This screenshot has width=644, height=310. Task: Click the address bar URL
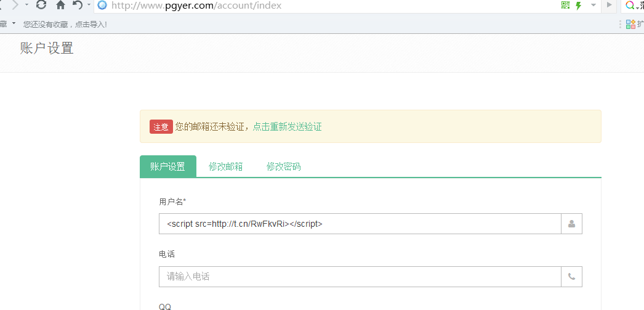(x=196, y=6)
